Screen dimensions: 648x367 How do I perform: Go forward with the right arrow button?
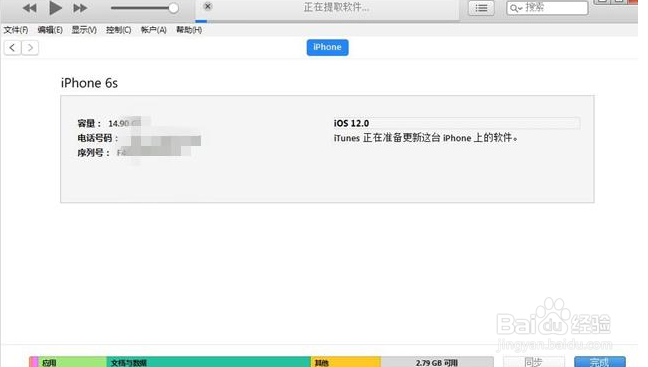click(x=30, y=48)
